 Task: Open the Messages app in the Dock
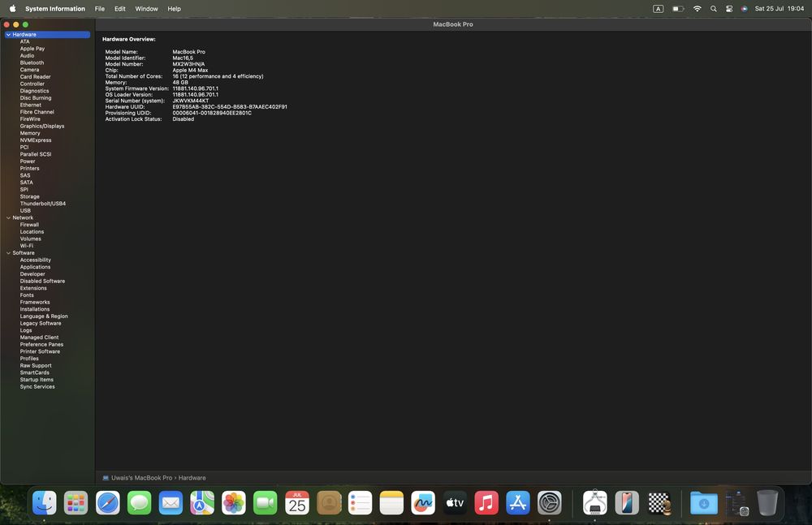point(140,503)
